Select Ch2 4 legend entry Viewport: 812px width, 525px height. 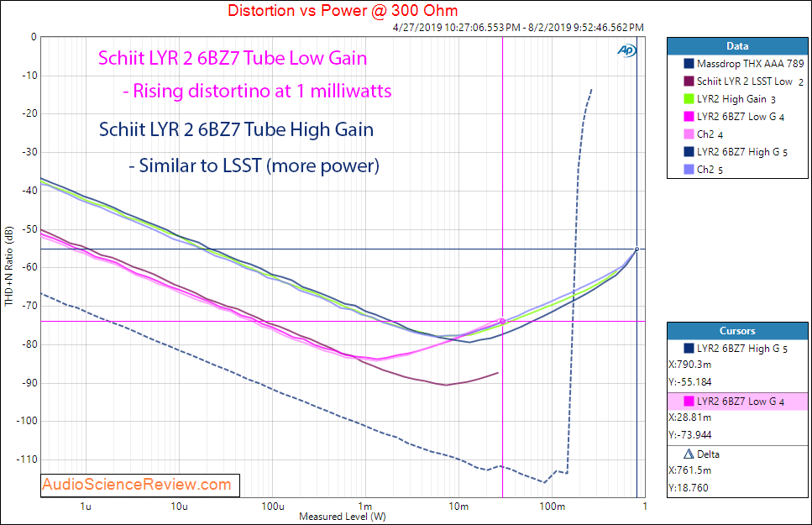click(x=710, y=134)
